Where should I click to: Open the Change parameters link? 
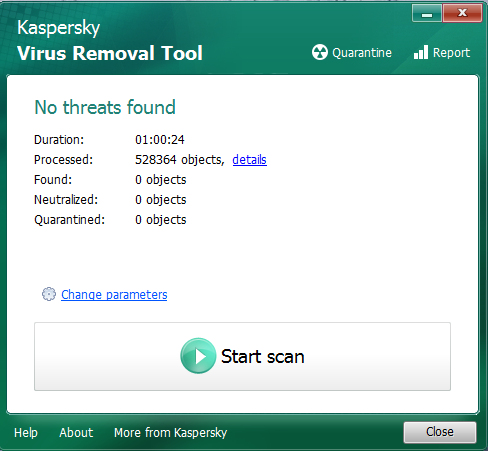114,295
